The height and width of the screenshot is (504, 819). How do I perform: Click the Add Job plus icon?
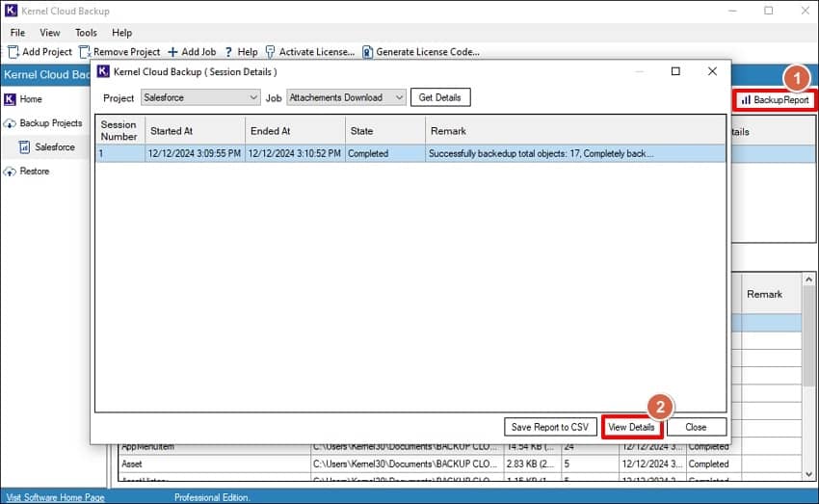click(x=172, y=52)
